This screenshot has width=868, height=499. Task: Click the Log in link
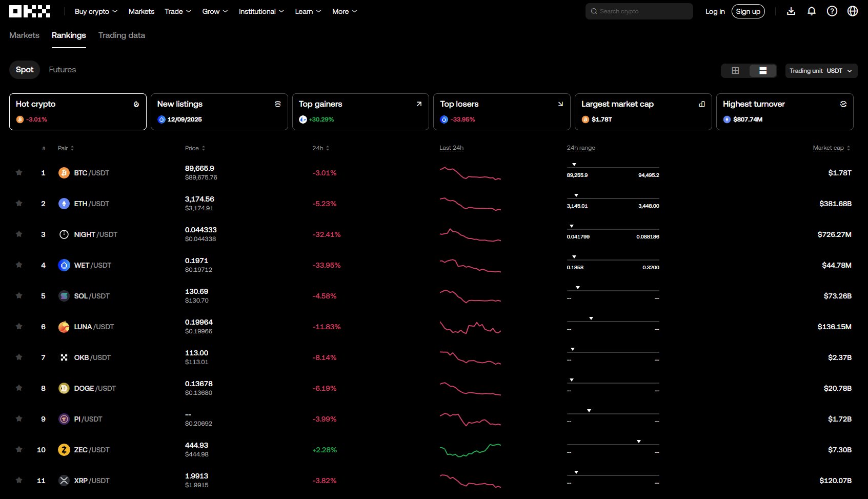[715, 11]
